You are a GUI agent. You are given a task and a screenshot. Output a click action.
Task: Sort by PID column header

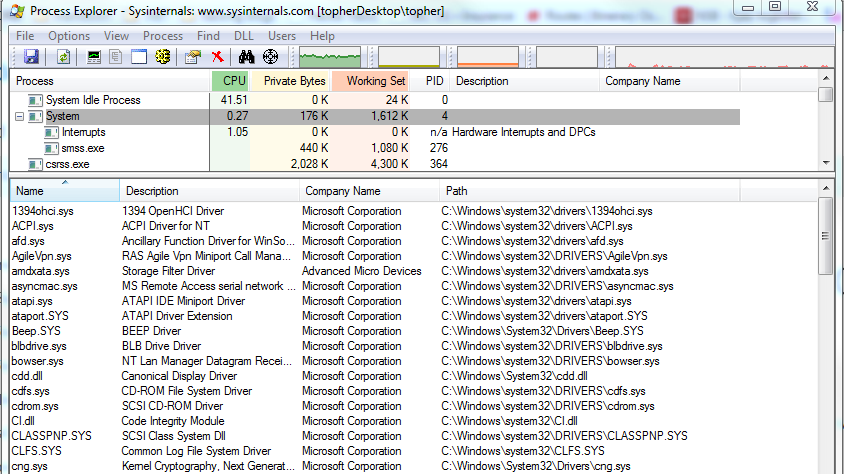(x=430, y=81)
